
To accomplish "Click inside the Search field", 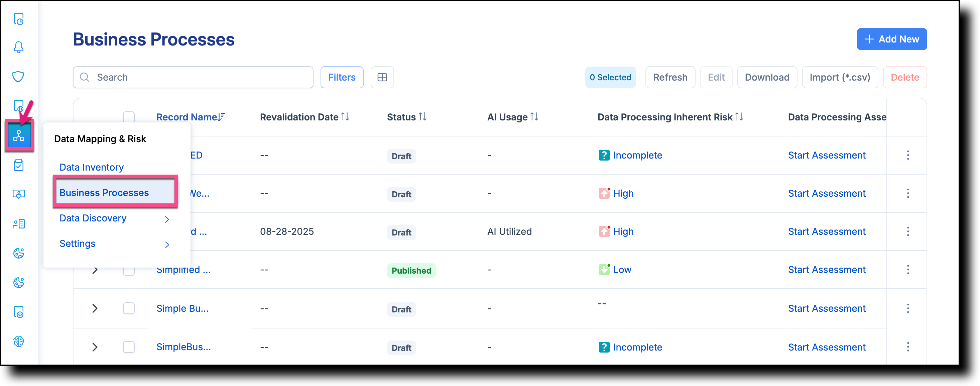I will tap(193, 77).
